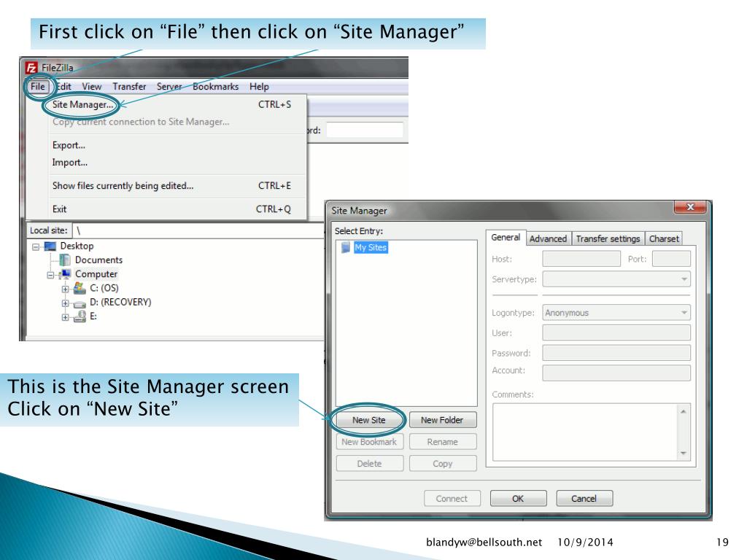Select the My Sites entry text
This screenshot has height=560, width=747.
click(371, 248)
